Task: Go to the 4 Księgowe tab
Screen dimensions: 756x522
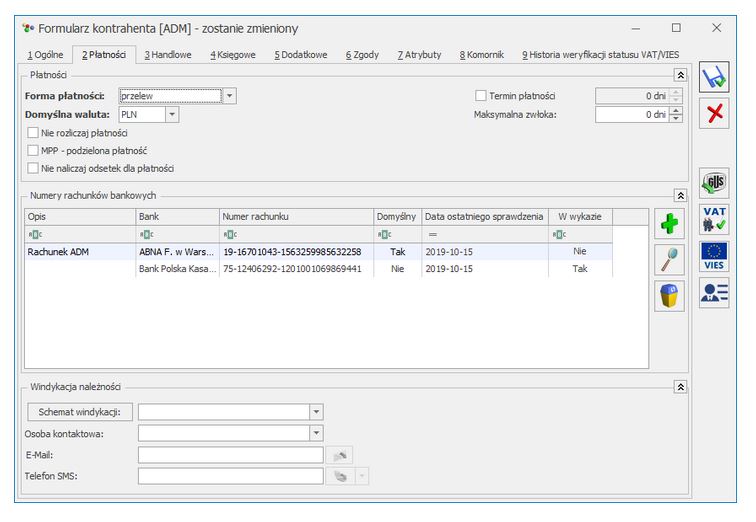Action: tap(232, 55)
